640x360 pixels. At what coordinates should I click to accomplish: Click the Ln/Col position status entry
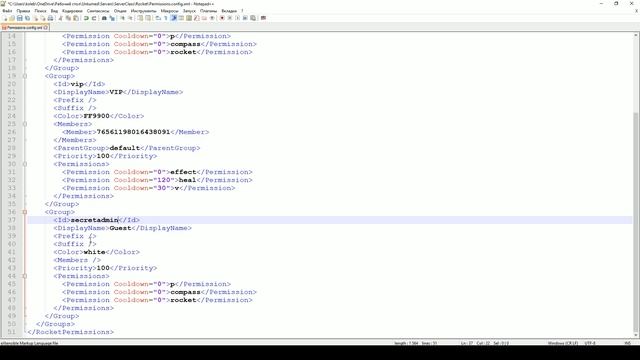pos(485,343)
